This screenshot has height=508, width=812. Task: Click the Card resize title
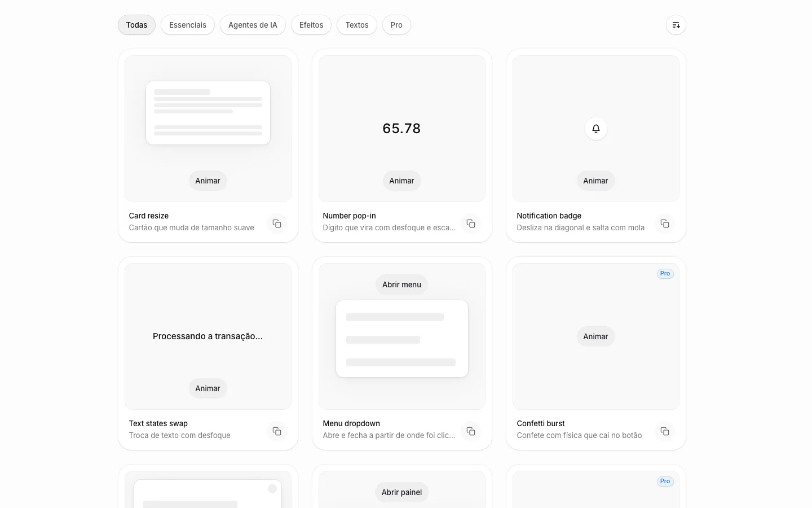click(x=149, y=216)
